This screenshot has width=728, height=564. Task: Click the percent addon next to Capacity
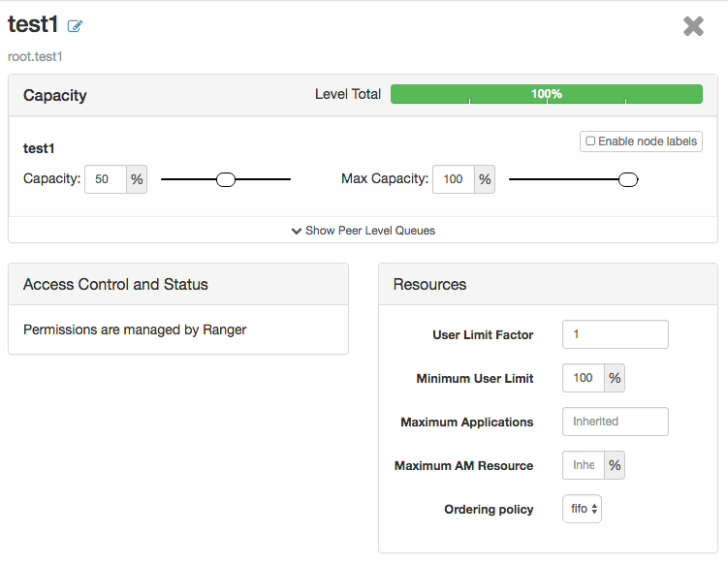tap(137, 179)
